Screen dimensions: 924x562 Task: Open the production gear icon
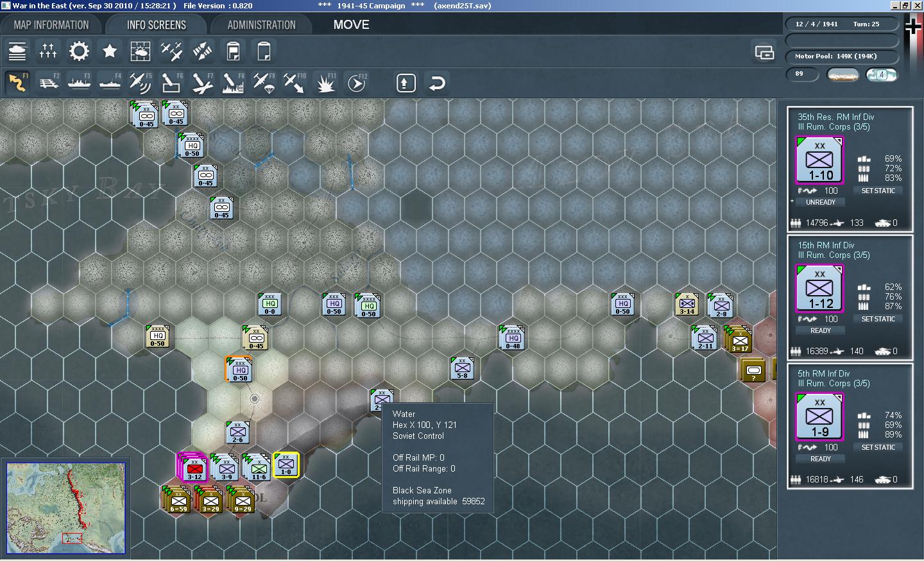(x=79, y=51)
